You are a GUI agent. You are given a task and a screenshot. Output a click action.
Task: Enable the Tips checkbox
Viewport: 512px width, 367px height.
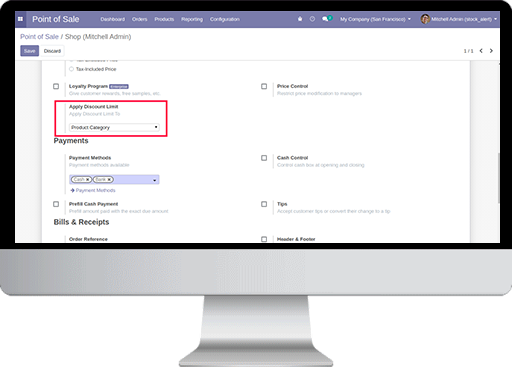[264, 204]
